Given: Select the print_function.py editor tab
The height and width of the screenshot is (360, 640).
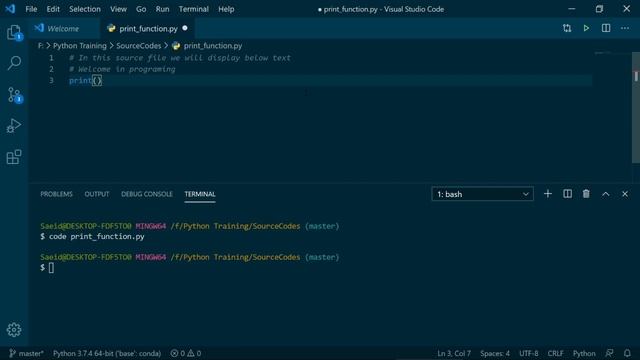Looking at the screenshot, I should tap(148, 29).
